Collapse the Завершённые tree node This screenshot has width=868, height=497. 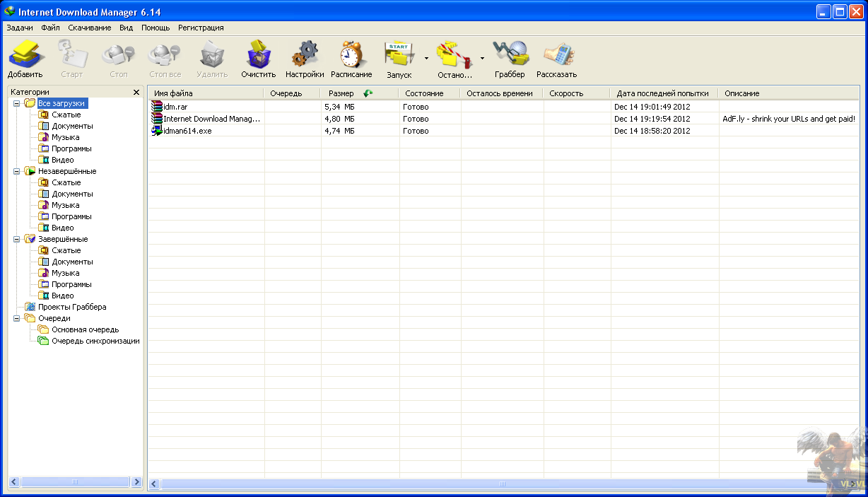[17, 239]
